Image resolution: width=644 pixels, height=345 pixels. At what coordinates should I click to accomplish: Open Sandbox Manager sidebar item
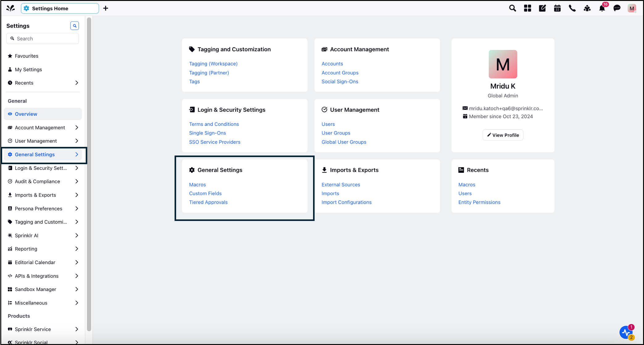(x=43, y=289)
